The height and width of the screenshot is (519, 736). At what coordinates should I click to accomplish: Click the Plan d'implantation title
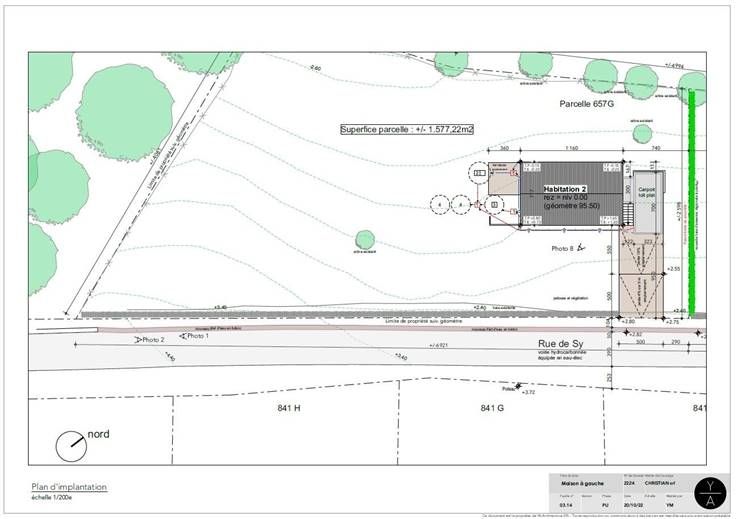(x=69, y=487)
